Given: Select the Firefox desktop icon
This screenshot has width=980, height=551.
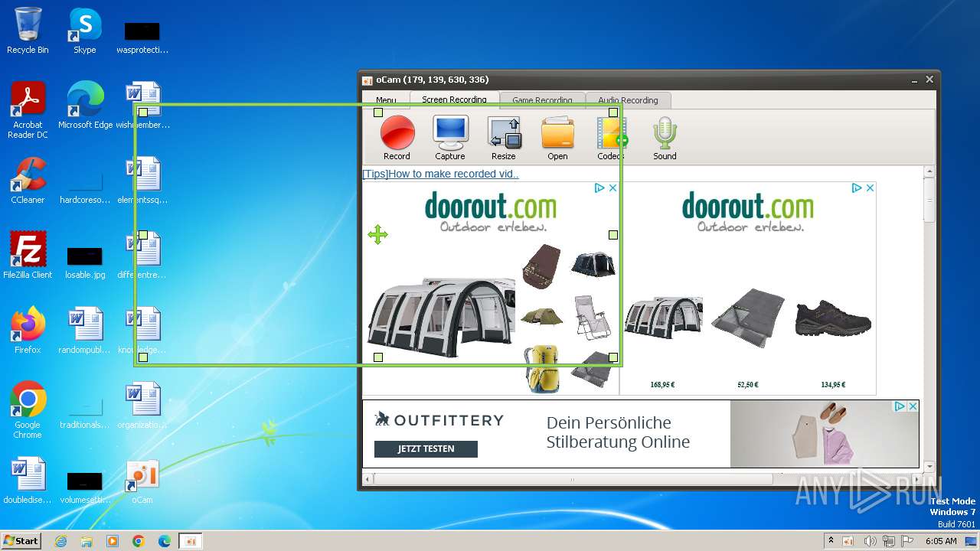Looking at the screenshot, I should coord(28,331).
